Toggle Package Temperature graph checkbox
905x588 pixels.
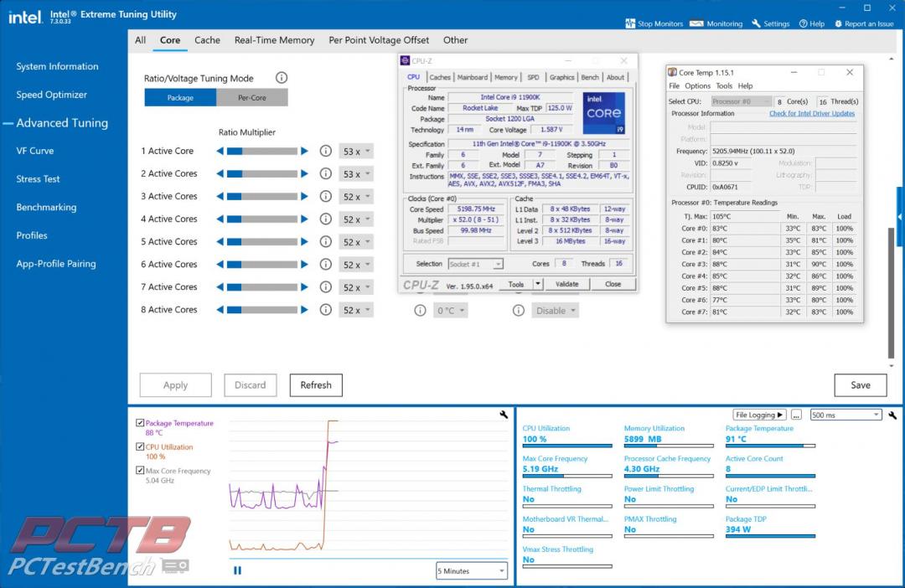coord(140,423)
